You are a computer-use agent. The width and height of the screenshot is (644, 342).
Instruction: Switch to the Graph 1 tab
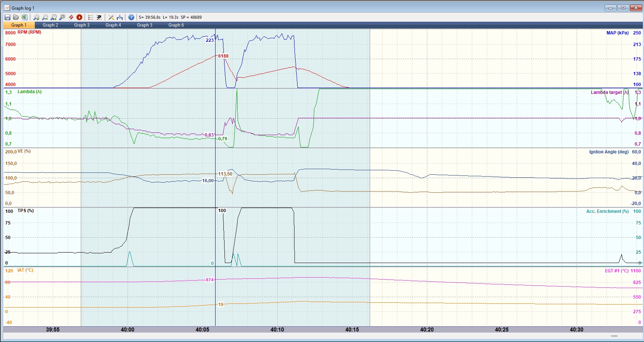click(19, 25)
